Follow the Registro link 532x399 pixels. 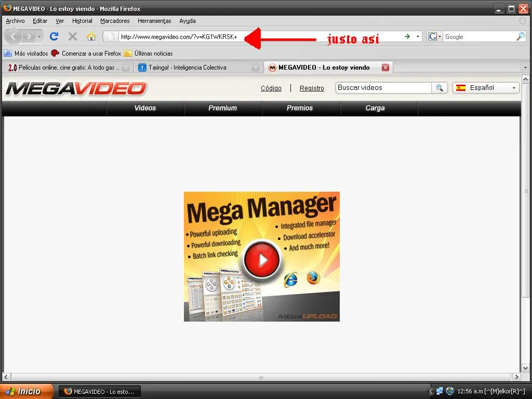(x=312, y=88)
